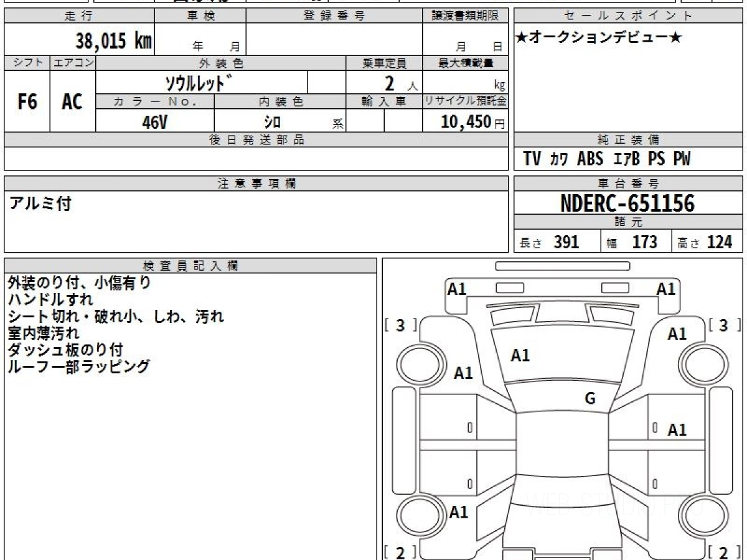Click the PW equipment entry
This screenshot has height=560, width=747.
pos(682,159)
